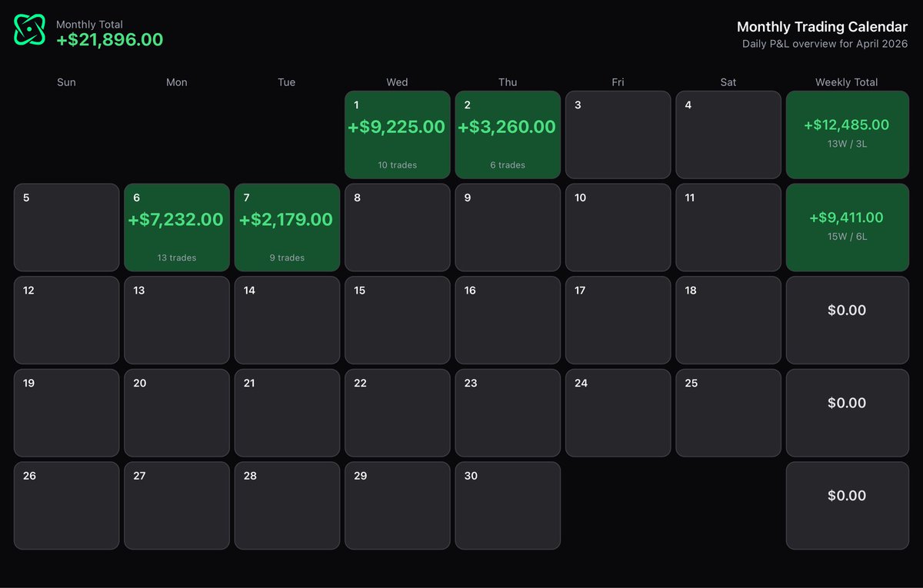Click the 15W / 6L weekly record
The width and height of the screenshot is (923, 588).
(x=847, y=236)
